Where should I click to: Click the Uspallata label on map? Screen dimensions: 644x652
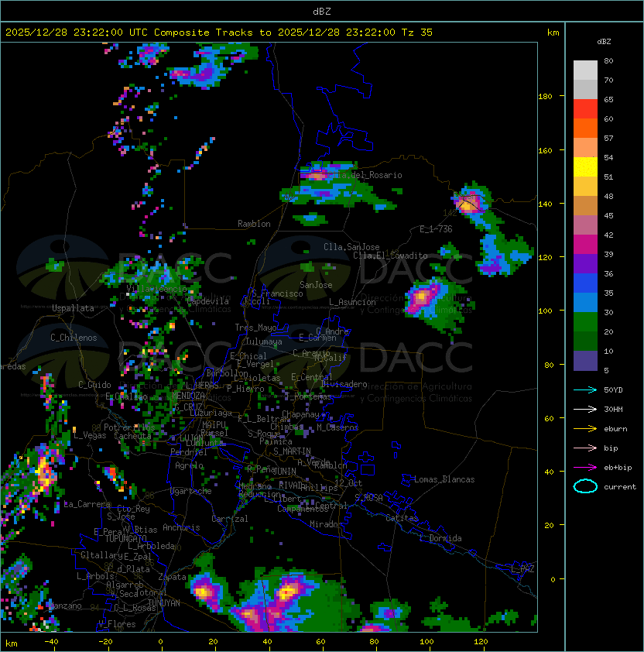[73, 308]
